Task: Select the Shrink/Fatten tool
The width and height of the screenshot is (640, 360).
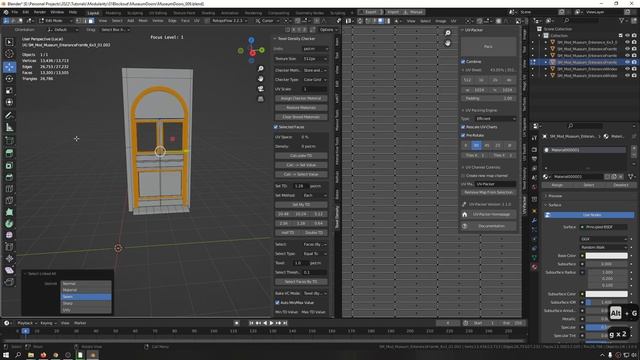Action: coord(9,258)
